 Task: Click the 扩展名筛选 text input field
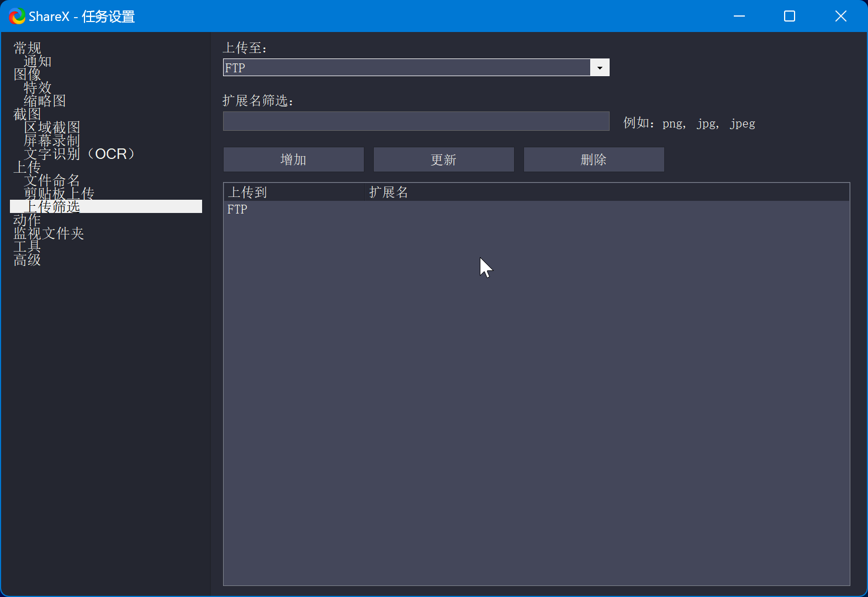[416, 121]
